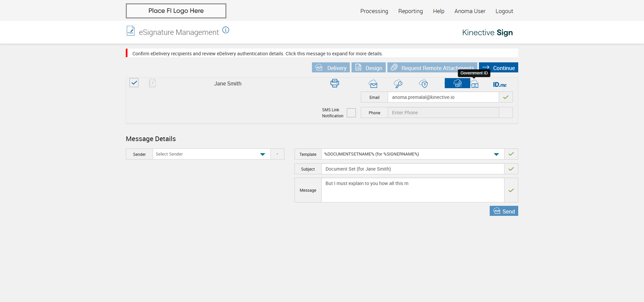Click the document page icon beside Jane Smith
This screenshot has height=302, width=644.
click(x=152, y=83)
